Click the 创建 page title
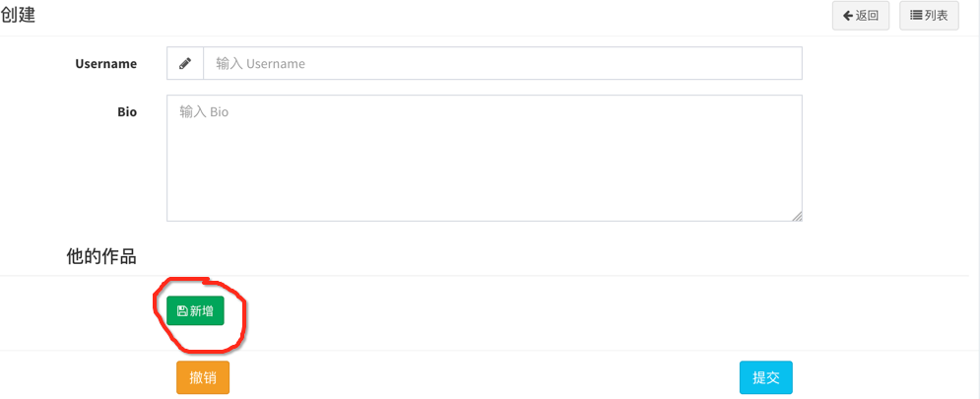 18,15
